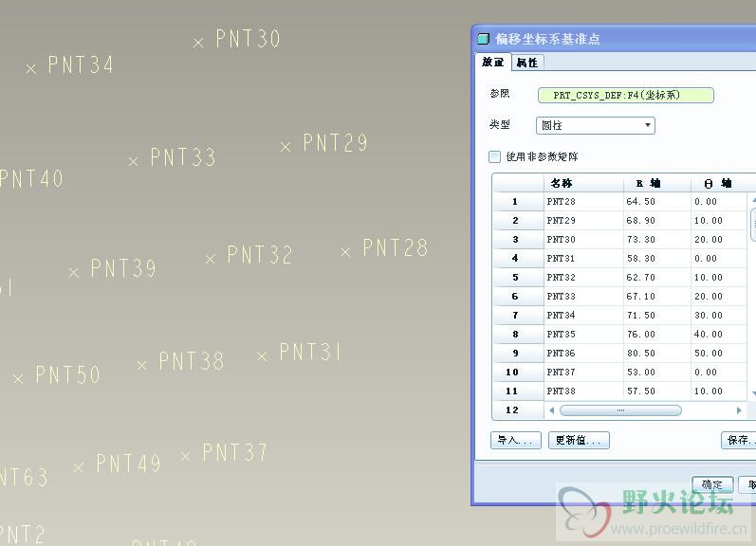This screenshot has width=756, height=546.
Task: Click the R 轴 column header
Action: (657, 183)
